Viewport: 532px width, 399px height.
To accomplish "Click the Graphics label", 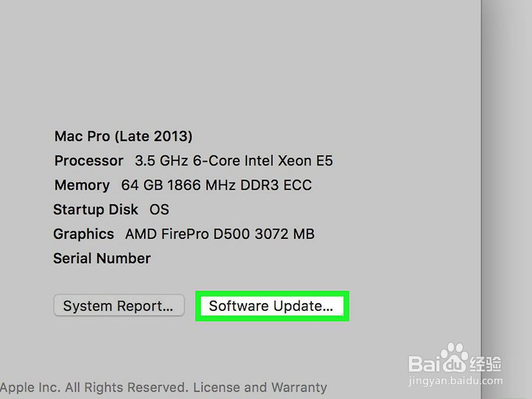I will tap(83, 234).
